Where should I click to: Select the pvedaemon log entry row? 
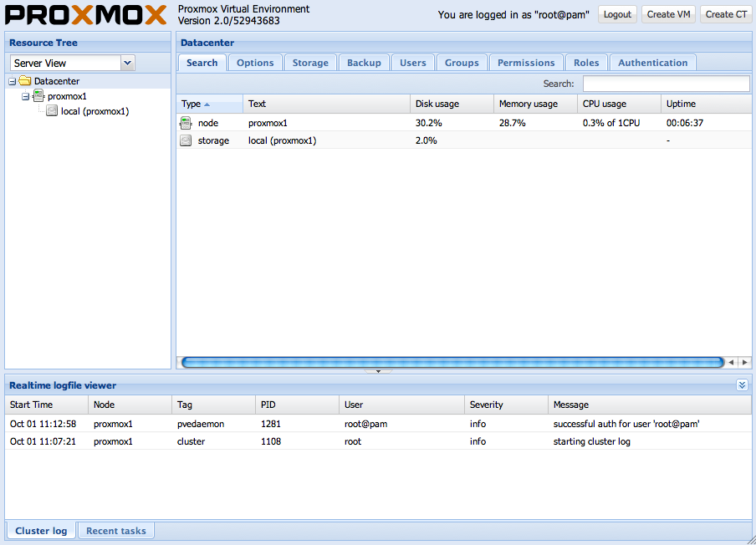378,424
